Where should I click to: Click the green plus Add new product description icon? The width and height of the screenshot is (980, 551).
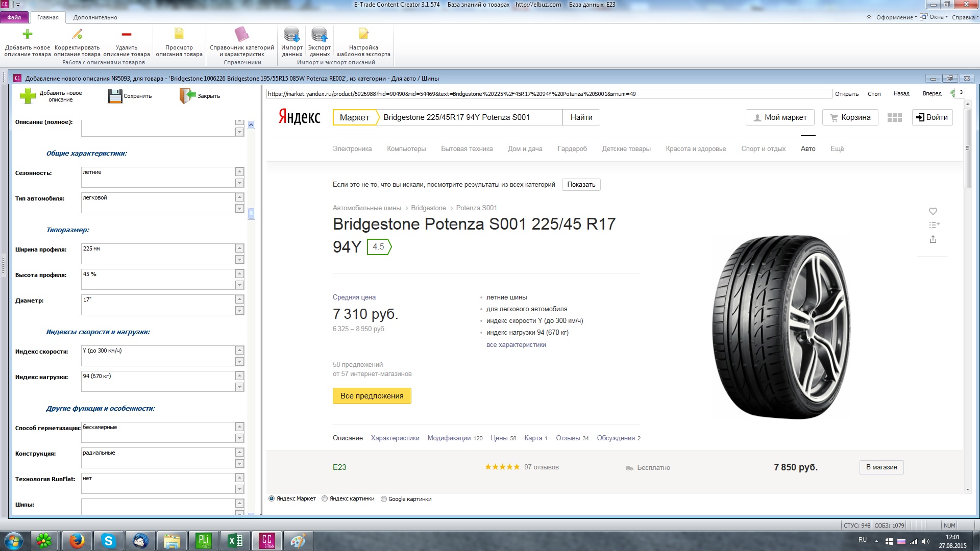(x=28, y=34)
